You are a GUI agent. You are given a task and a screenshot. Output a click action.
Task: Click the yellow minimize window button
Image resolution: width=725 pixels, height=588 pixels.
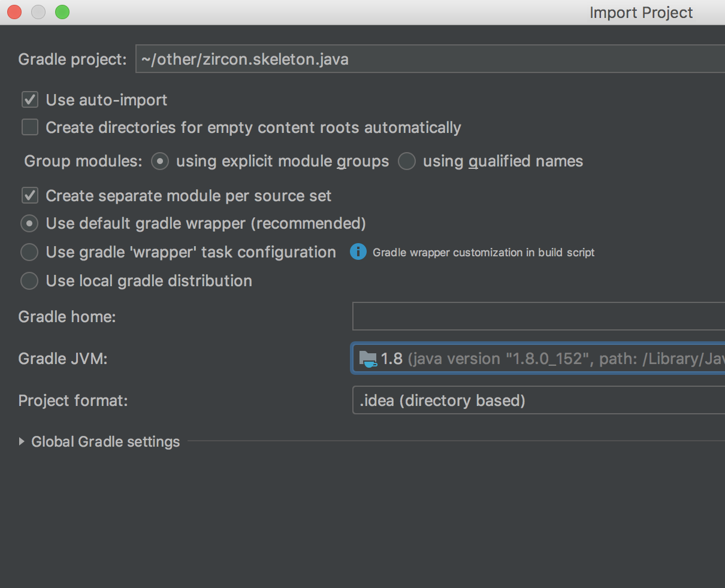(x=38, y=12)
